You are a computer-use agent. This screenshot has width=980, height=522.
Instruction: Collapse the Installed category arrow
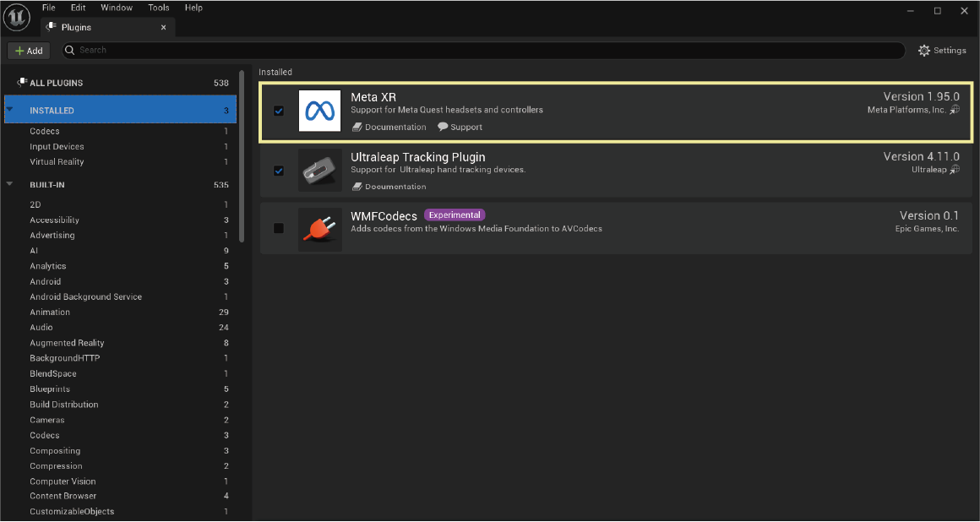[x=9, y=110]
